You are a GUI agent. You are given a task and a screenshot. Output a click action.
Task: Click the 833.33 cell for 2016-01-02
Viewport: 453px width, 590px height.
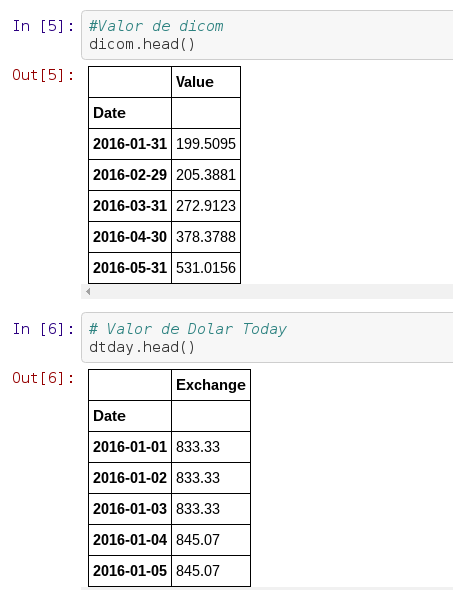[x=211, y=478]
